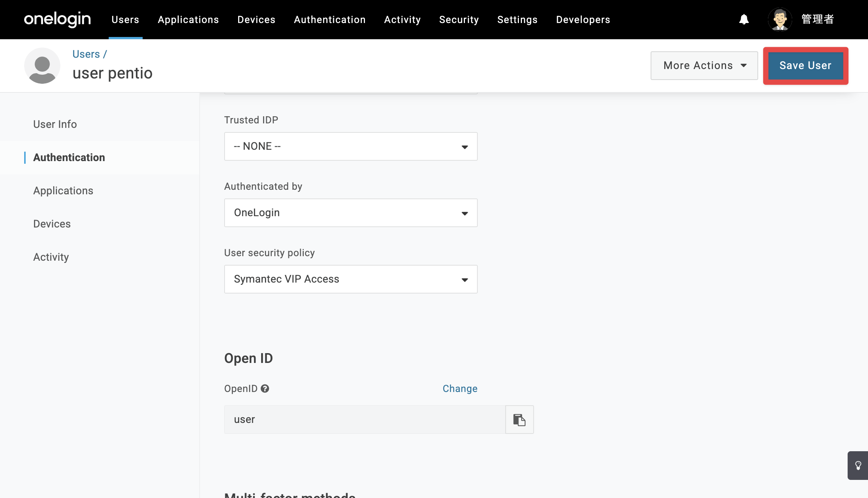The height and width of the screenshot is (498, 868).
Task: Click the OpenID user field
Action: point(365,420)
